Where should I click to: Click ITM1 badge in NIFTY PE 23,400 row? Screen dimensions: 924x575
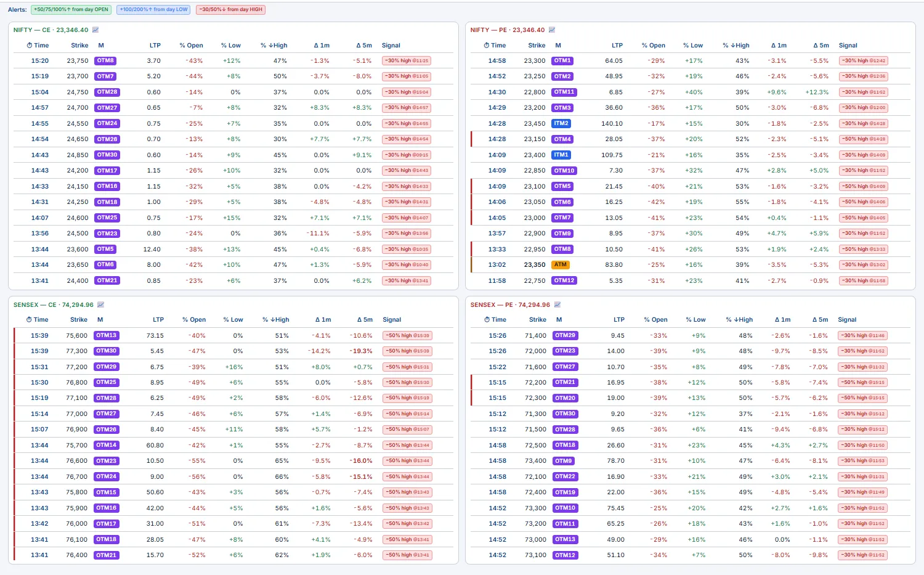pos(561,155)
